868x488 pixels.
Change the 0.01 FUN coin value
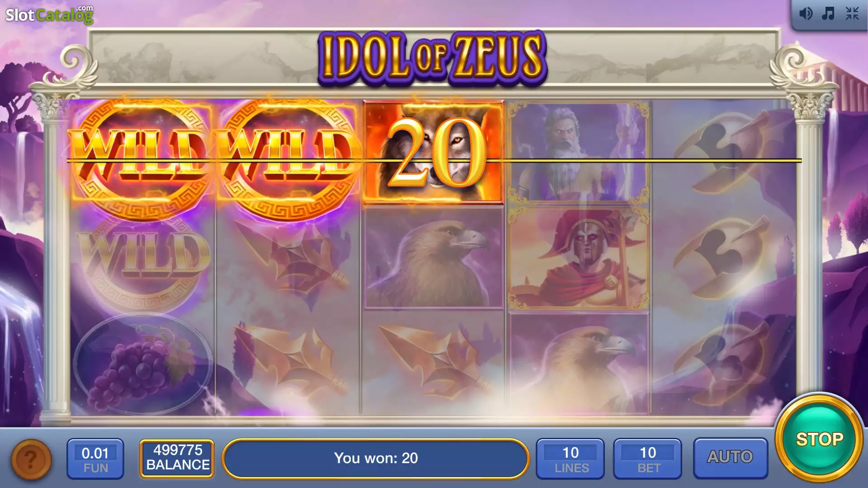95,459
